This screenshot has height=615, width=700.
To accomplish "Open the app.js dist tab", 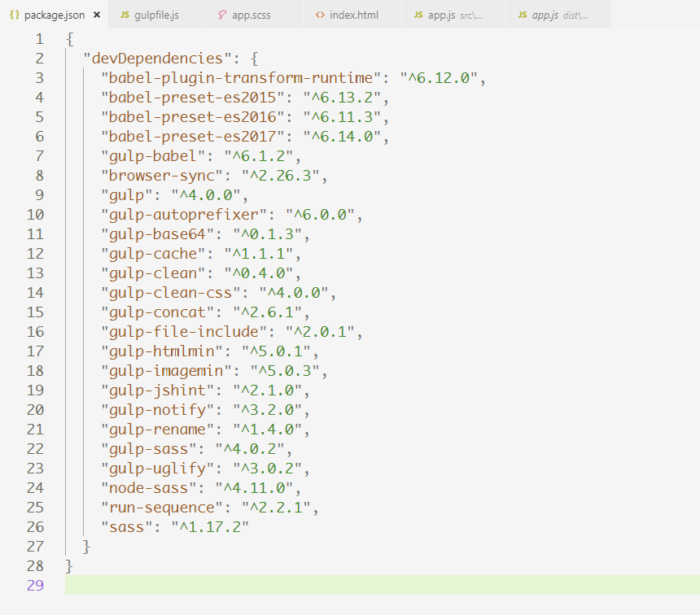I will (558, 15).
